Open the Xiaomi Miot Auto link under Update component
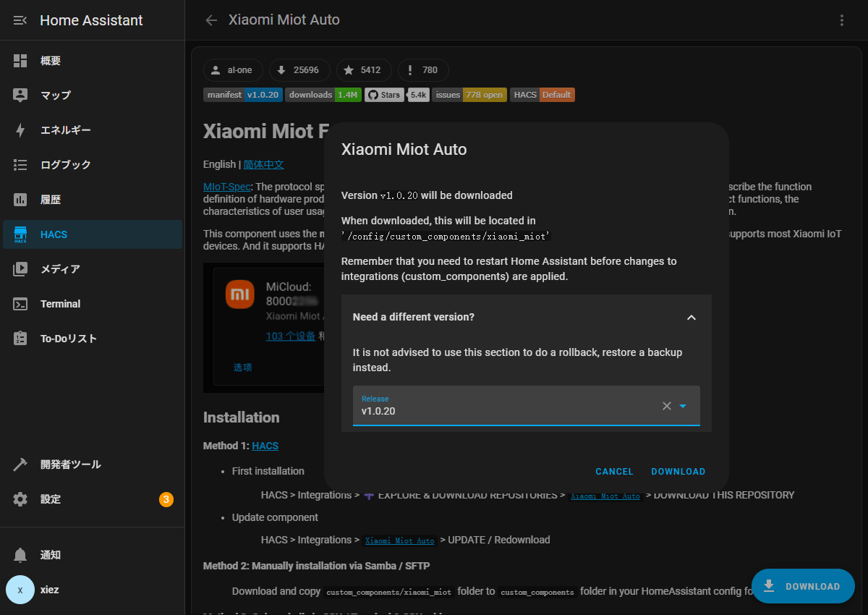The image size is (868, 615). coord(400,540)
